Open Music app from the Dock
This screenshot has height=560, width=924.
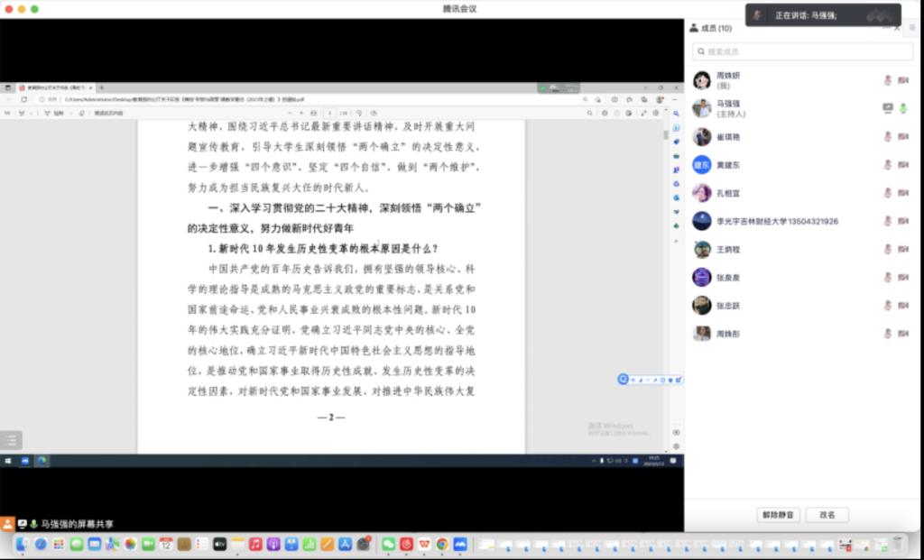255,545
